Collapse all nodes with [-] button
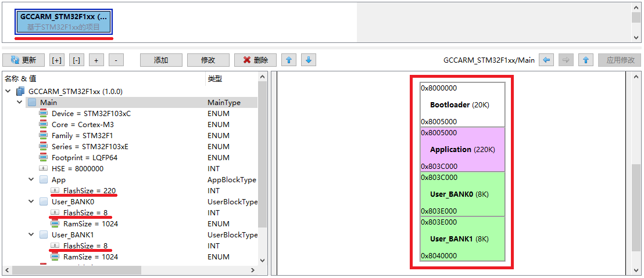Image resolution: width=644 pixels, height=278 pixels. 76,60
